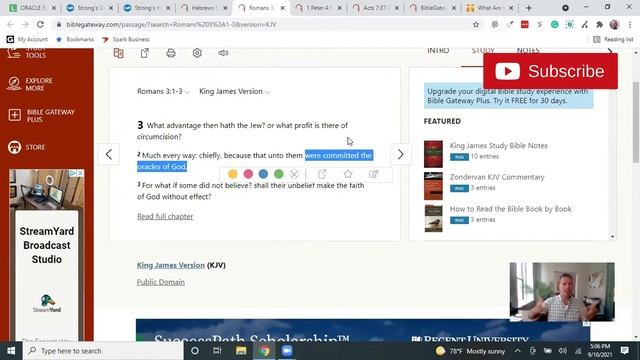Open How to Read the Bible Book by Book
The height and width of the screenshot is (360, 640).
(510, 209)
